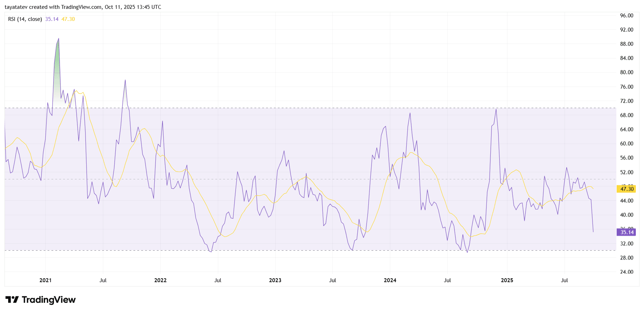Click the 2022 time-axis label
Screen dimensions: 644x313
(x=160, y=280)
